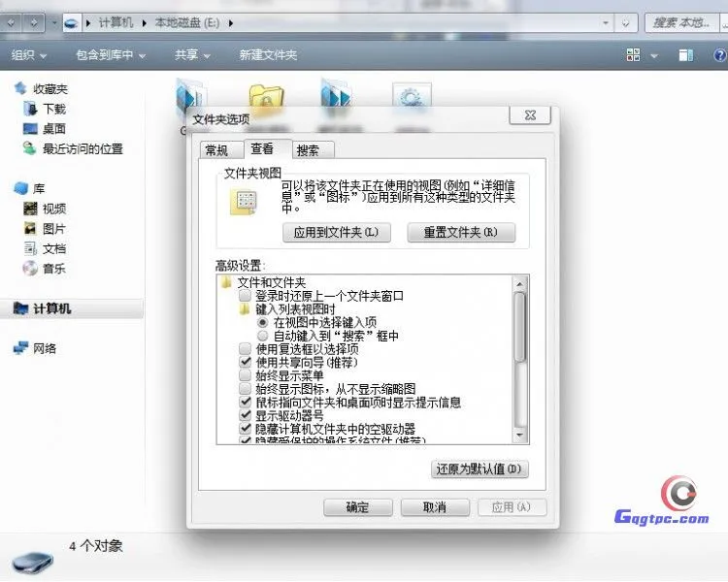
Task: Click the change view icon
Action: [x=633, y=54]
